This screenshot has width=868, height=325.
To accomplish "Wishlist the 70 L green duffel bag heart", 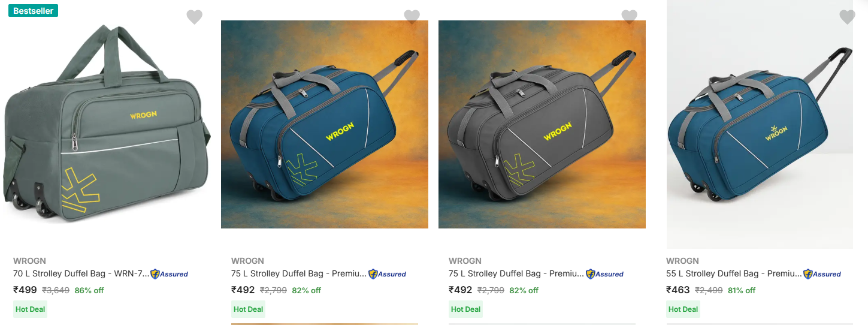I will pos(194,17).
